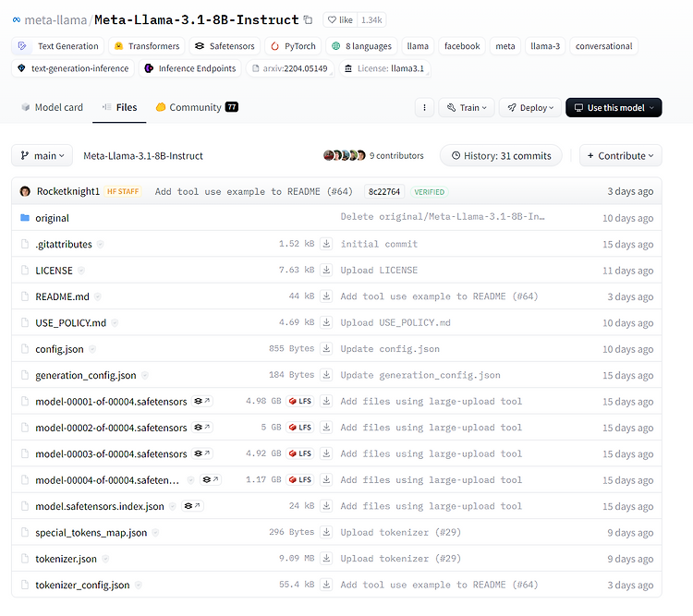Open commit hash 8c22764

click(x=384, y=192)
